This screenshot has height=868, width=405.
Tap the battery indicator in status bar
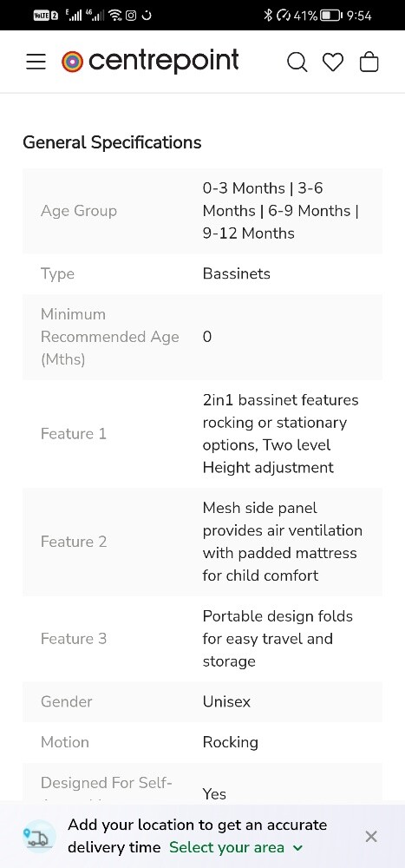click(332, 16)
